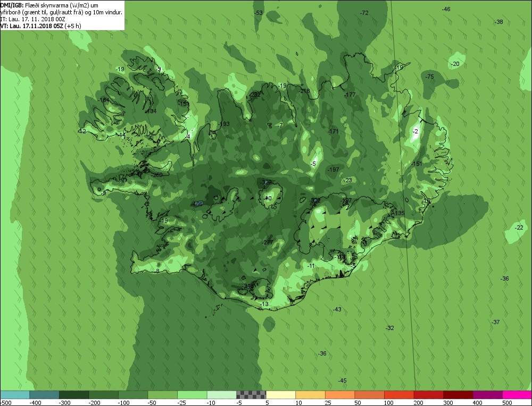
Task: Click the -42 value at the western tip
Action: tap(82, 131)
